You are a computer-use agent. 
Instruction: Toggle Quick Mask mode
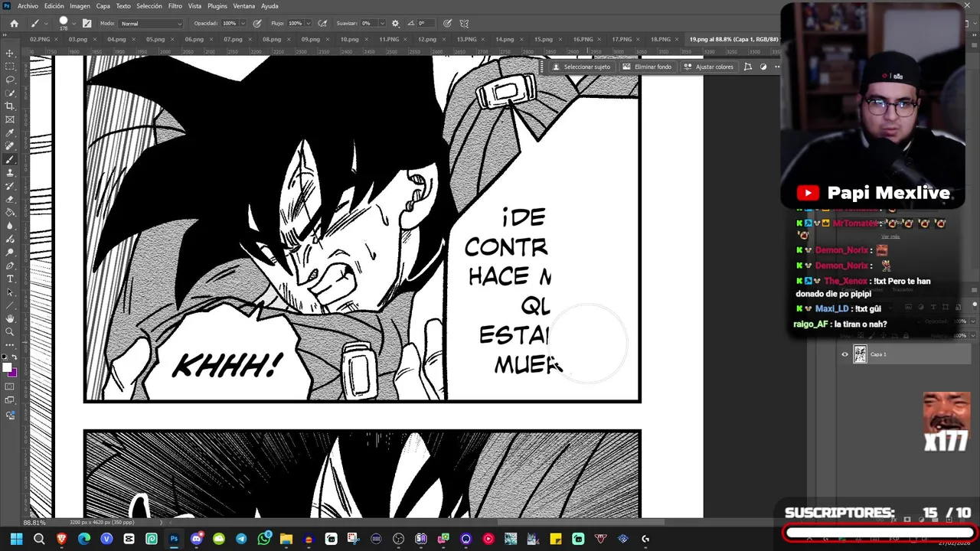pyautogui.click(x=10, y=387)
